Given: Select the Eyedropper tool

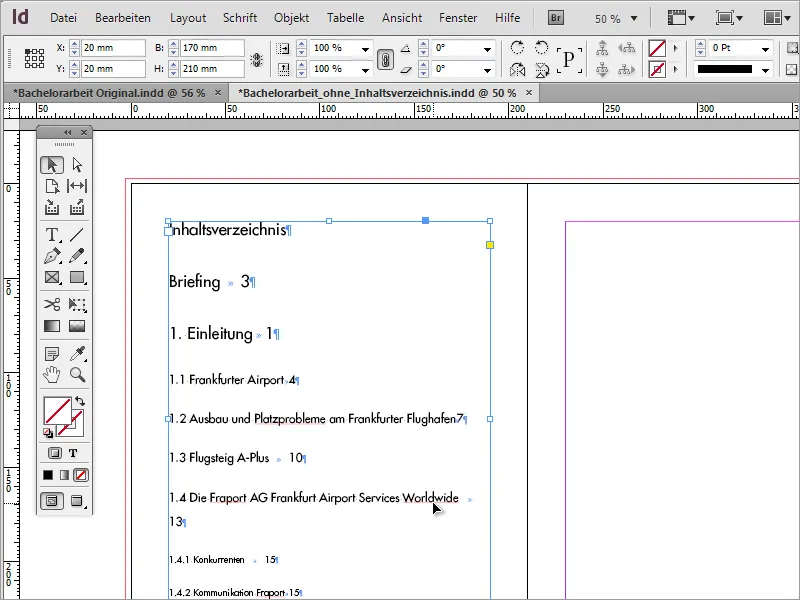Looking at the screenshot, I should [77, 353].
